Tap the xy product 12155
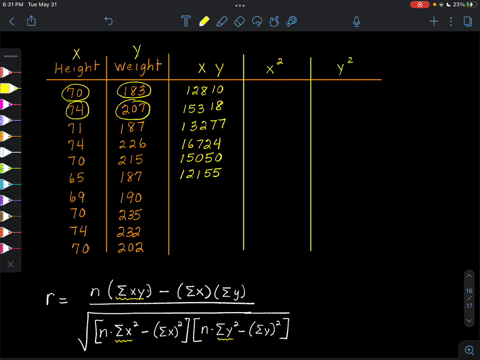This screenshot has width=480, height=360. point(200,174)
